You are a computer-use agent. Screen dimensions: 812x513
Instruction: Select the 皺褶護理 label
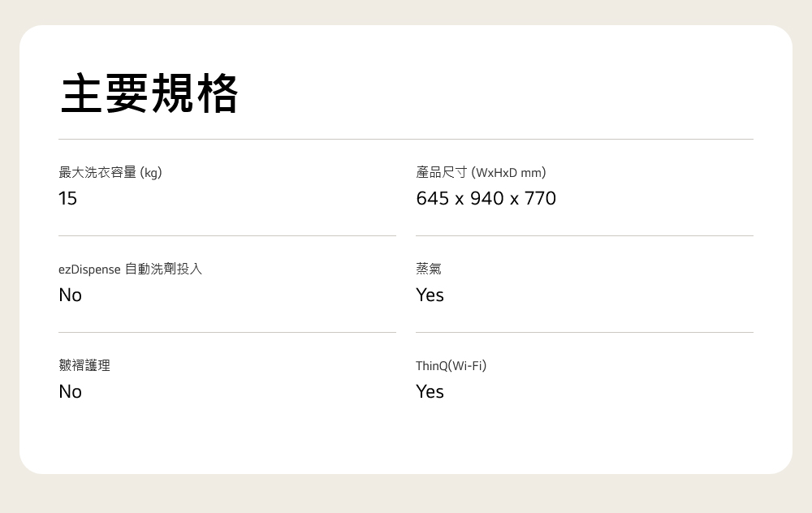(x=84, y=365)
